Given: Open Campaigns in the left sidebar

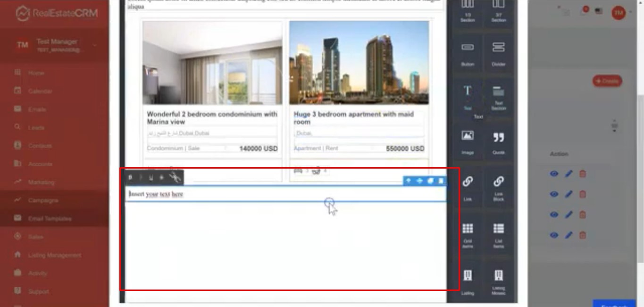Looking at the screenshot, I should click(x=42, y=200).
